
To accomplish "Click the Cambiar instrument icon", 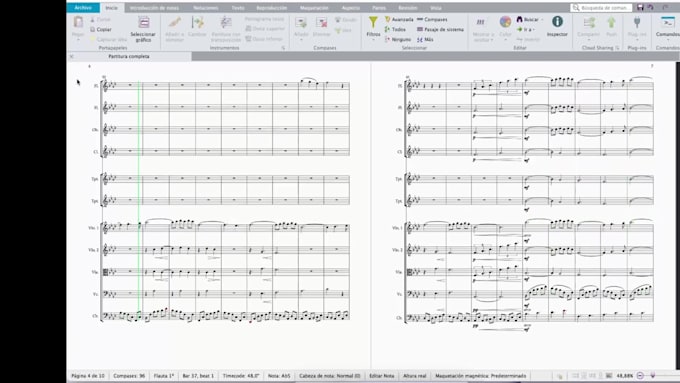I will (197, 23).
